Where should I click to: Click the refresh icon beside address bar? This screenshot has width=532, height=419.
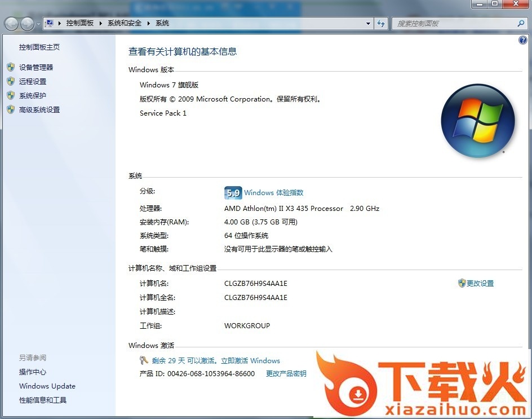[x=382, y=23]
